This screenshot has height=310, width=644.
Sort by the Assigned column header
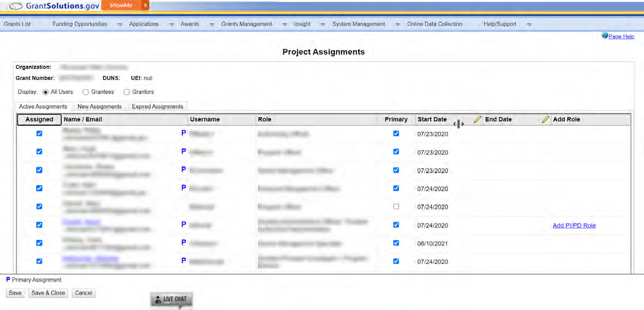coord(39,120)
